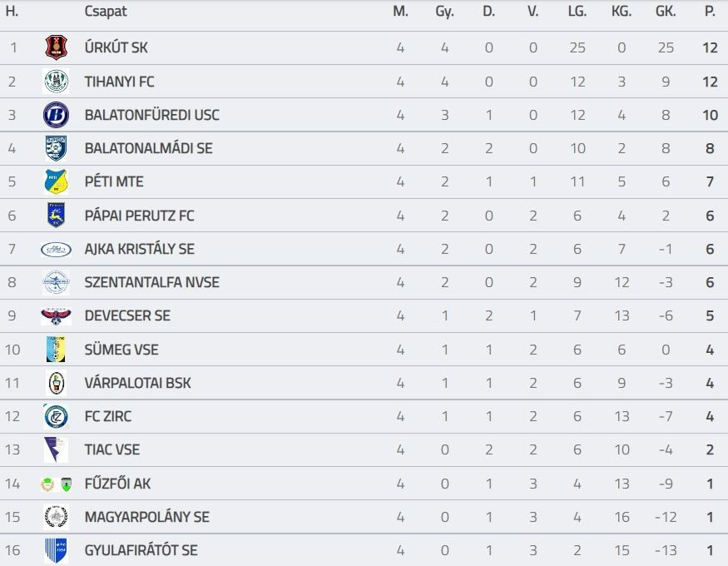Click the Gy. wins column header

444,12
